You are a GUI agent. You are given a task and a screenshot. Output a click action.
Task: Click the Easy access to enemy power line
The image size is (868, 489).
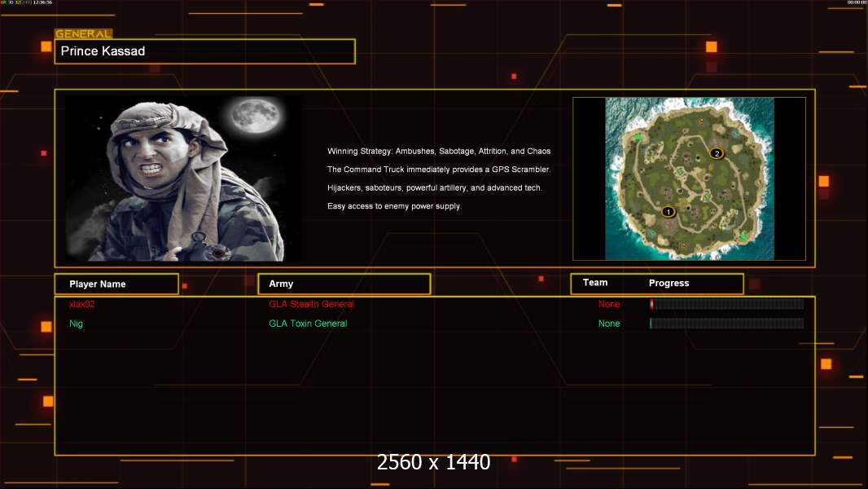[x=394, y=206]
